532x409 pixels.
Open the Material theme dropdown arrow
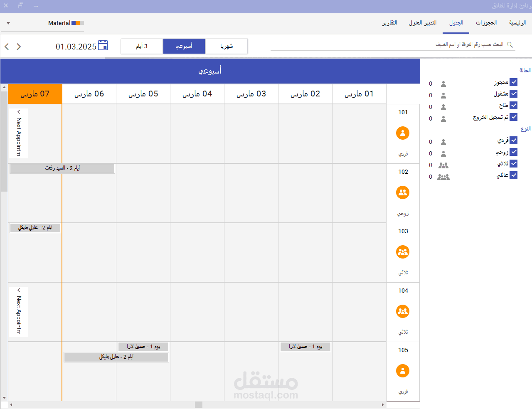(x=8, y=23)
